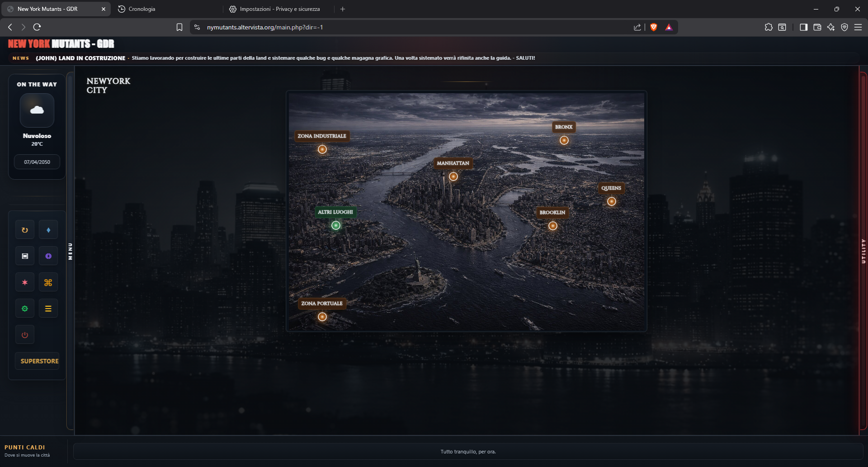The width and height of the screenshot is (868, 467).
Task: Reload the current page
Action: point(37,27)
